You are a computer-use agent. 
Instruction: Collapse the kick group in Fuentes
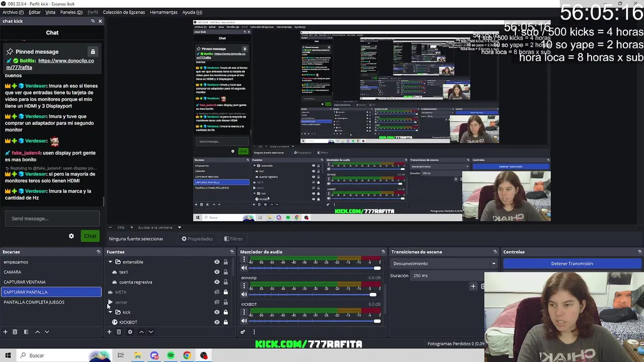click(x=110, y=312)
